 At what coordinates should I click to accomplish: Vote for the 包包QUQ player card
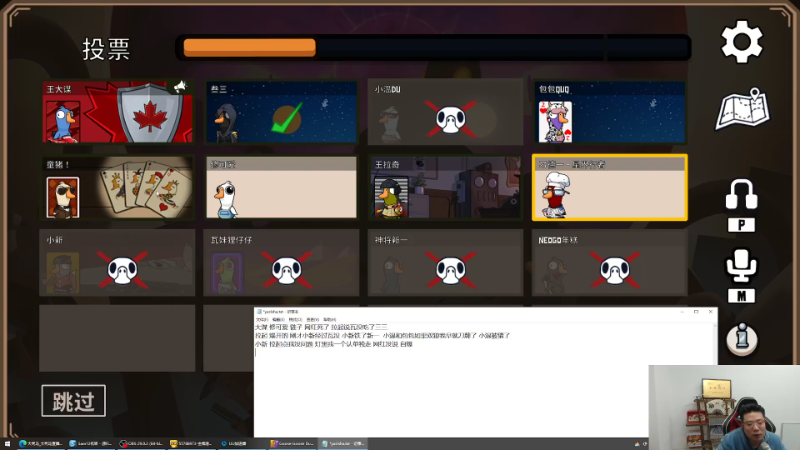click(x=610, y=112)
